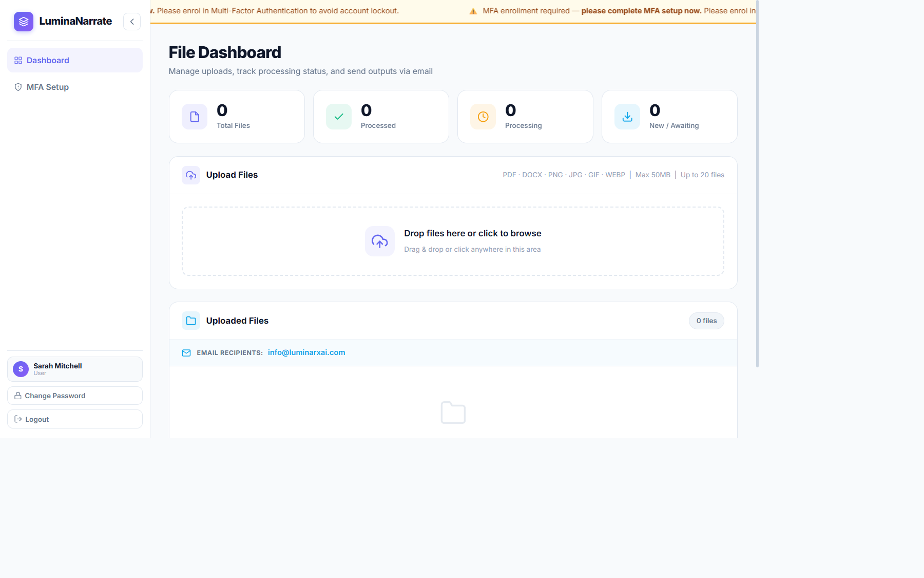Open the info@luminarxai.com email link
The image size is (924, 578).
point(306,352)
